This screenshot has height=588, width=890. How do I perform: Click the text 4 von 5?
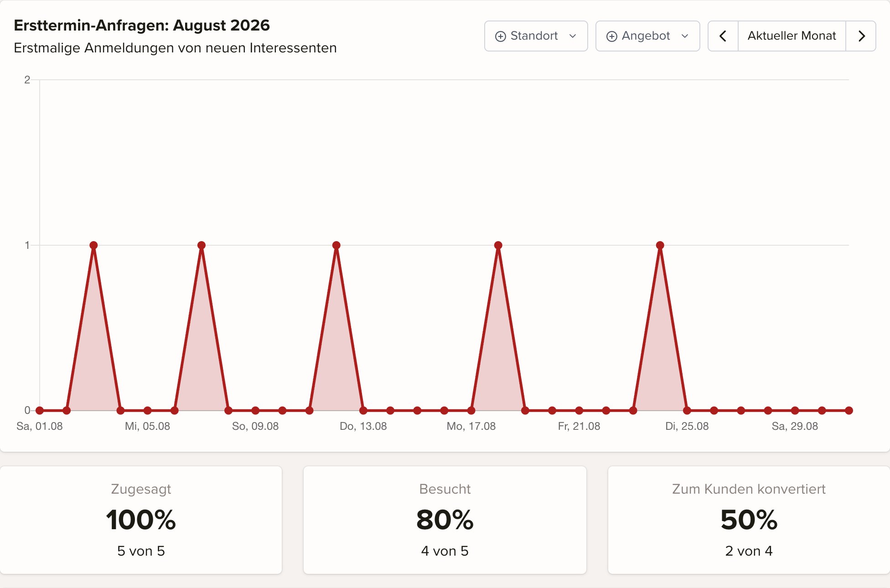tap(445, 551)
